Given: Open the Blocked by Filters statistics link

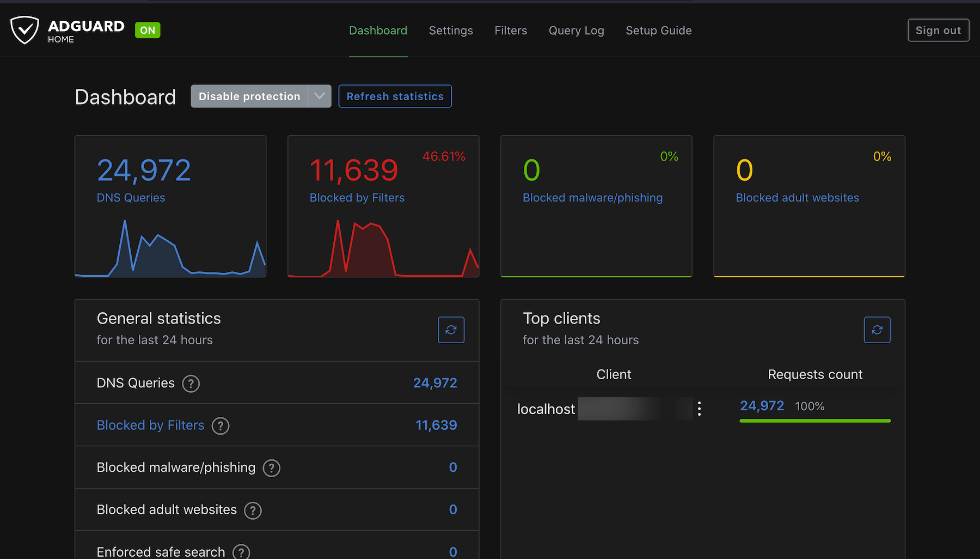Looking at the screenshot, I should 150,426.
